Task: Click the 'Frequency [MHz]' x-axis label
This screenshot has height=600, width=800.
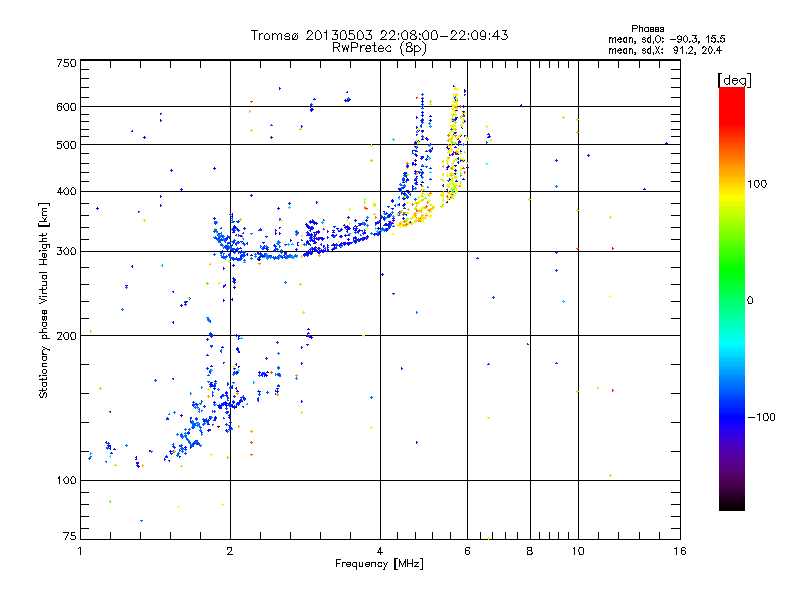Action: 379,564
